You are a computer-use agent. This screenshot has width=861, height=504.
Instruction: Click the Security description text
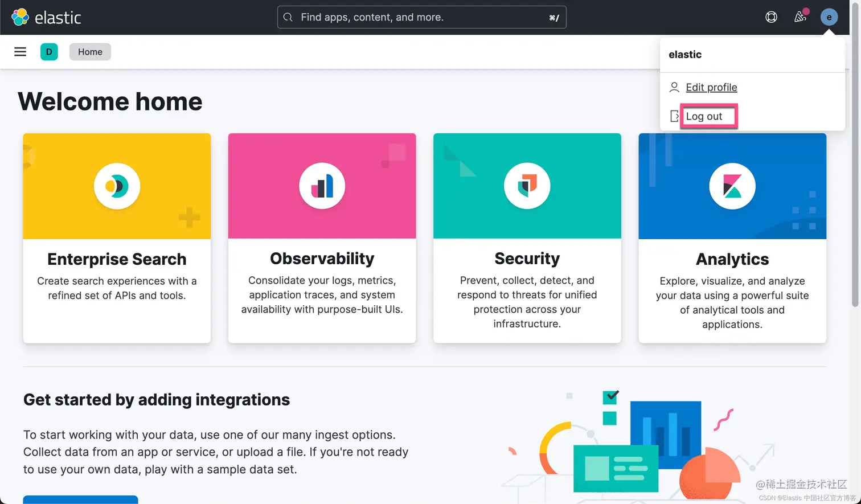pyautogui.click(x=527, y=302)
